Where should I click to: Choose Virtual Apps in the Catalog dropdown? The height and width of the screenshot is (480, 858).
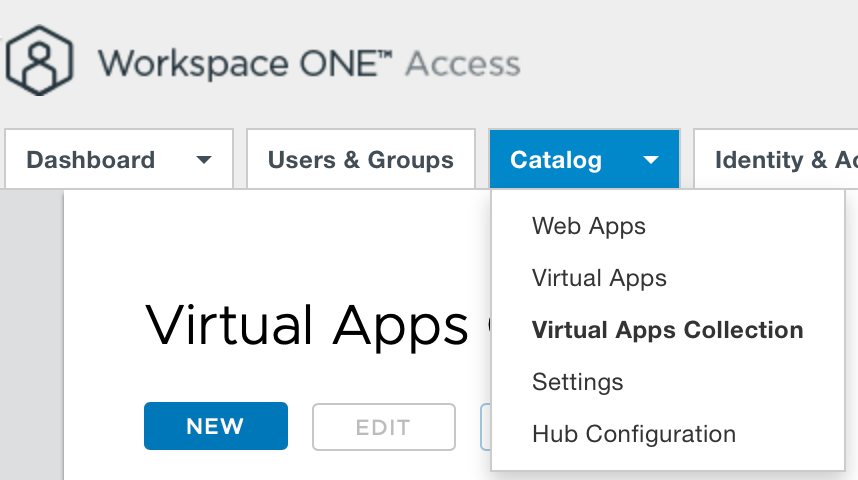point(599,278)
